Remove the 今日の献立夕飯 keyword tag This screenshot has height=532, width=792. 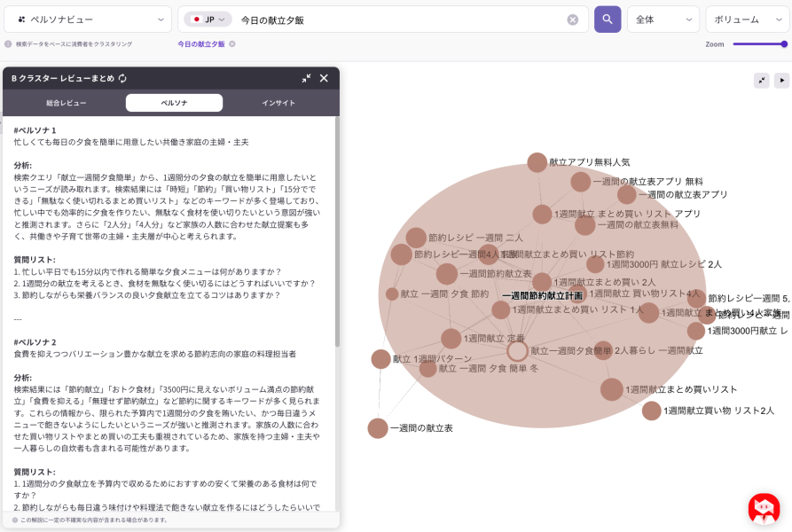point(232,43)
